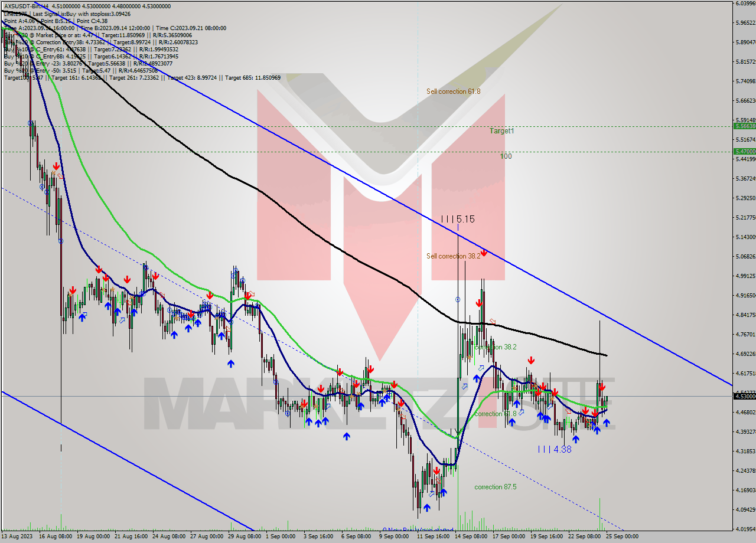Click the 'Sell correction 38.2' chart label
The height and width of the screenshot is (543, 756).
click(453, 256)
